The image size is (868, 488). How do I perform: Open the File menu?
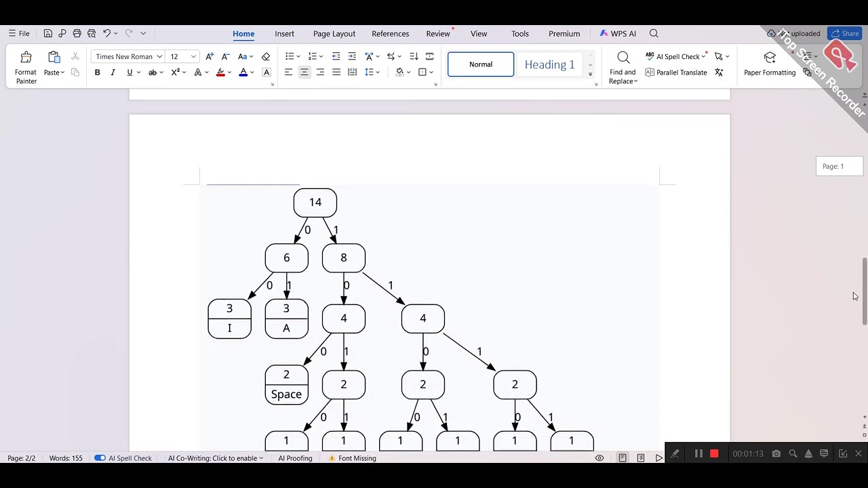coord(19,33)
